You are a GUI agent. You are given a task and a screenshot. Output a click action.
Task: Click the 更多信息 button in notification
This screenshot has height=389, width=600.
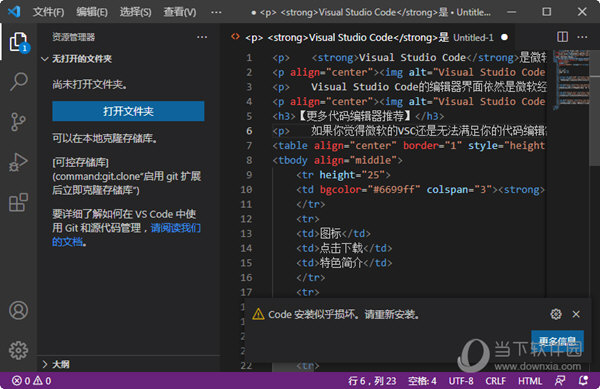click(557, 340)
